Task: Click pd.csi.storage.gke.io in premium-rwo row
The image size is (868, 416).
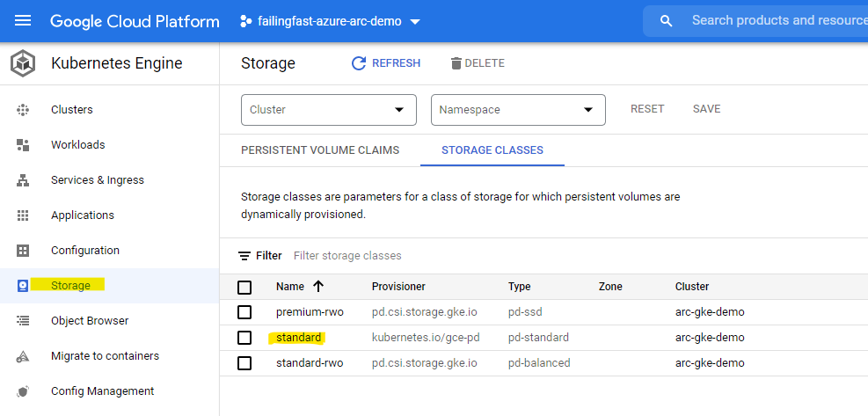Action: pos(425,312)
